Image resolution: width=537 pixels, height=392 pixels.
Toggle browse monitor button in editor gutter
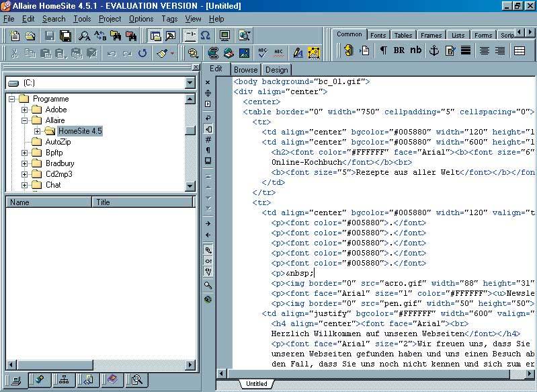208,161
